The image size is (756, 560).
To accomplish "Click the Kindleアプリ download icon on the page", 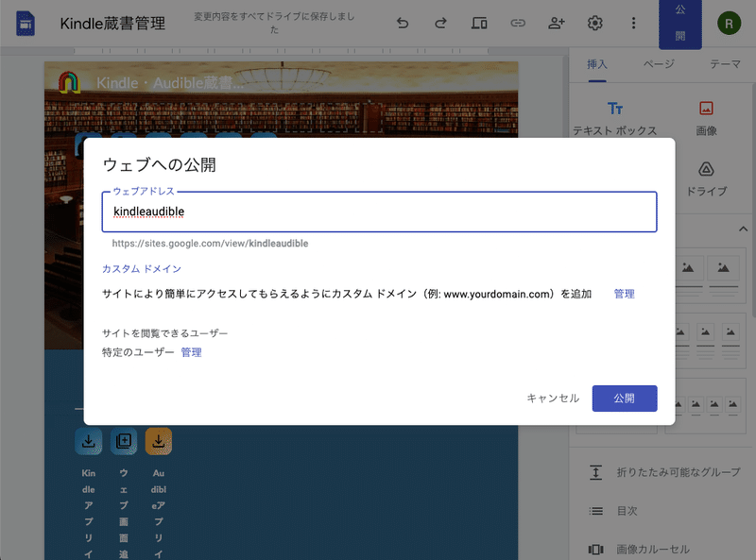I will (x=88, y=441).
